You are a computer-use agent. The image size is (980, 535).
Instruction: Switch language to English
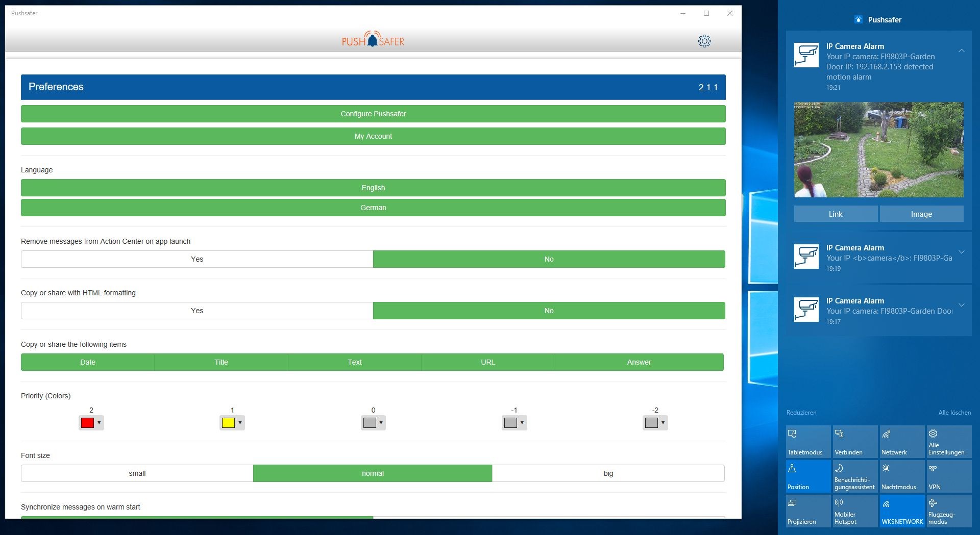(x=373, y=188)
